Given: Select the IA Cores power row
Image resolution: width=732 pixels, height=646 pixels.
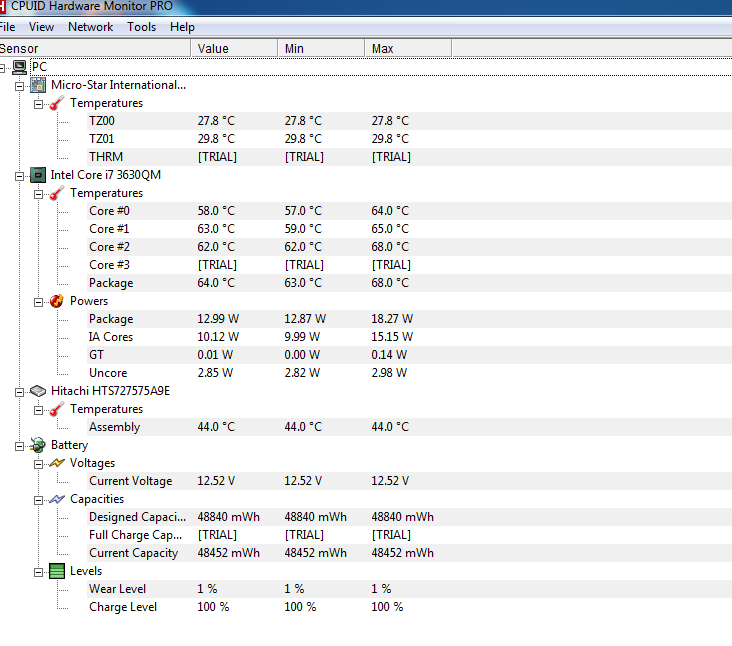Looking at the screenshot, I should (409, 337).
